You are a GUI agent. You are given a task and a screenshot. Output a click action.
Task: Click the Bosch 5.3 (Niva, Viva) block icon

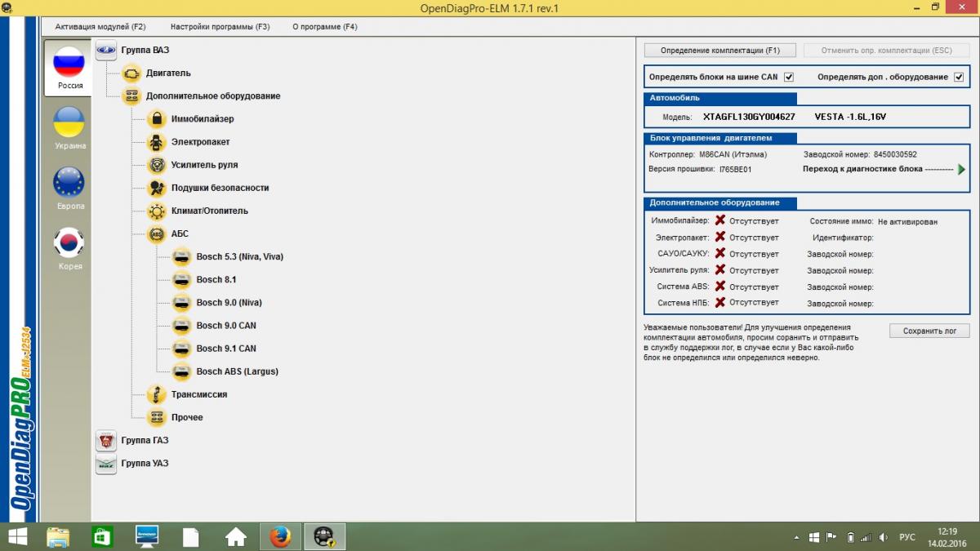click(182, 257)
